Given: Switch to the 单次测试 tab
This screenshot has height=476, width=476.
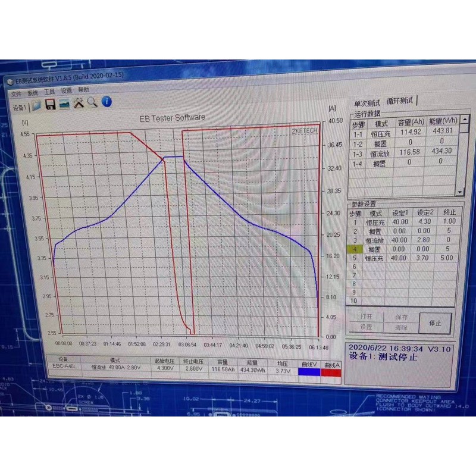Looking at the screenshot, I should coord(367,102).
